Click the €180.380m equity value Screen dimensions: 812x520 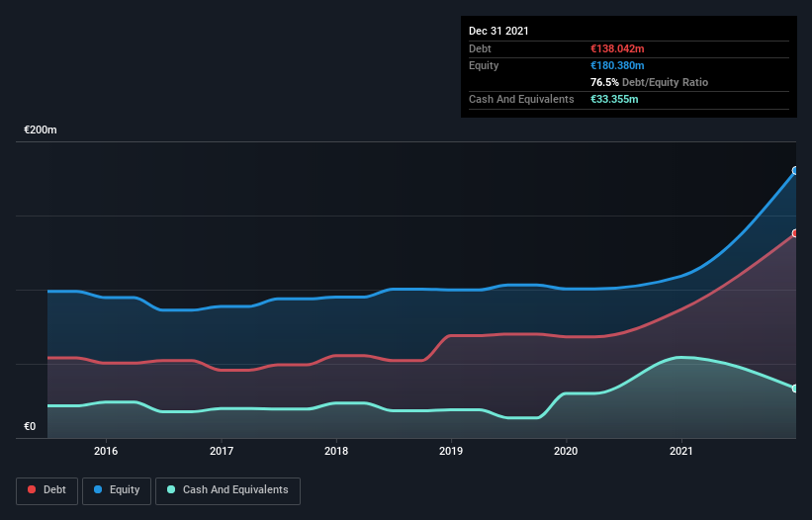coord(617,65)
